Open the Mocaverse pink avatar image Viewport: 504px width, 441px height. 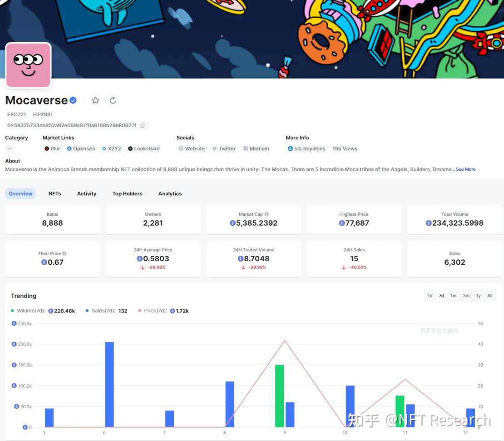(x=28, y=65)
